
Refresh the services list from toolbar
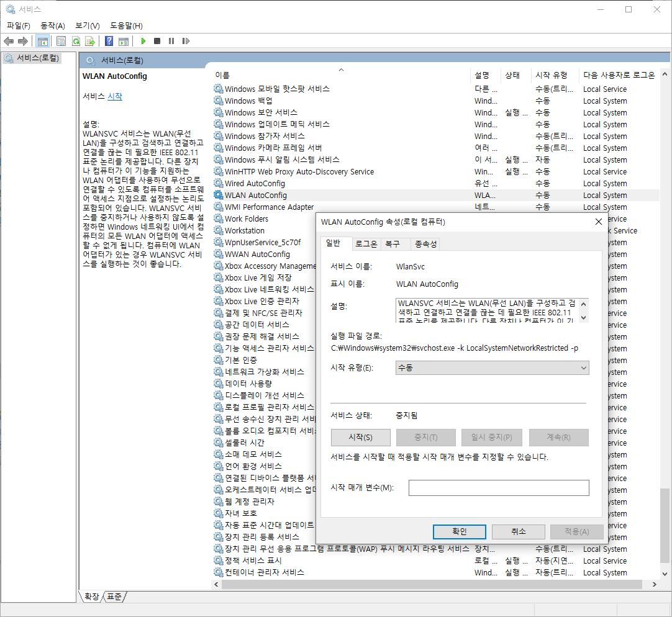[x=76, y=41]
